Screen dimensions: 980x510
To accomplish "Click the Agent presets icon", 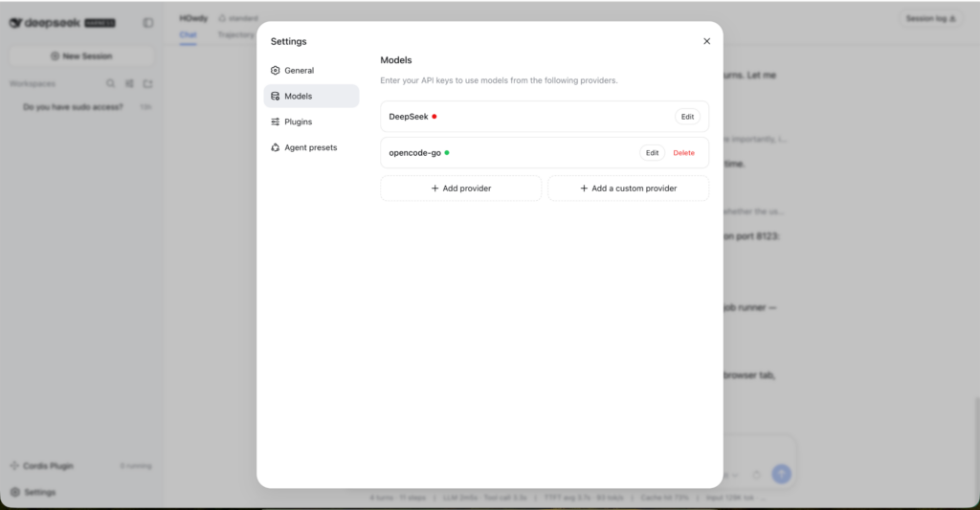I will 275,147.
